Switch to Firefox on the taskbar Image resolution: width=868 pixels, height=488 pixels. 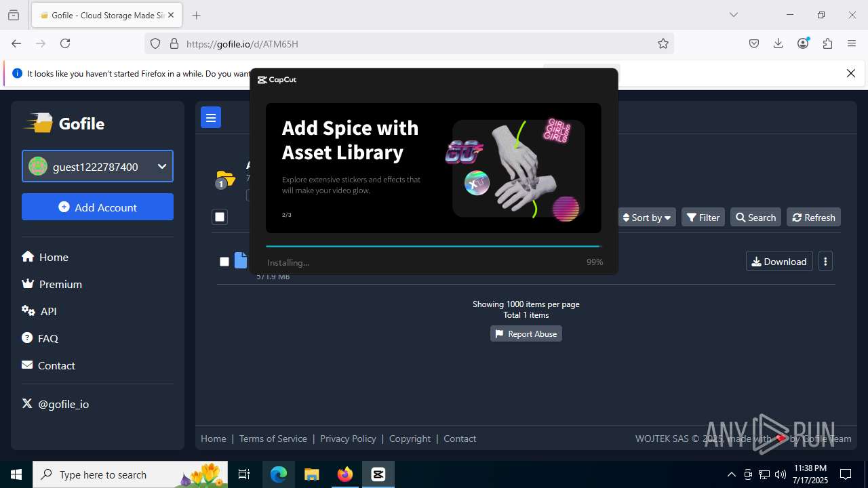pyautogui.click(x=345, y=474)
